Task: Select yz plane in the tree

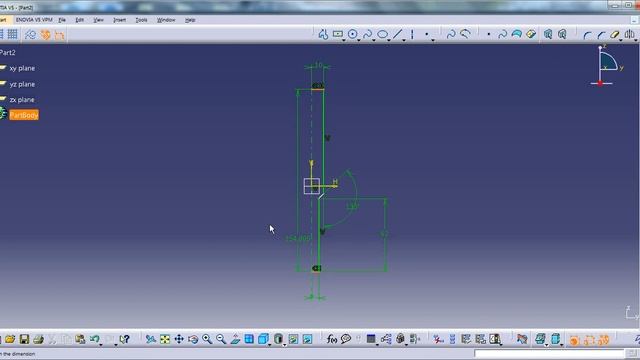Action: (22, 84)
